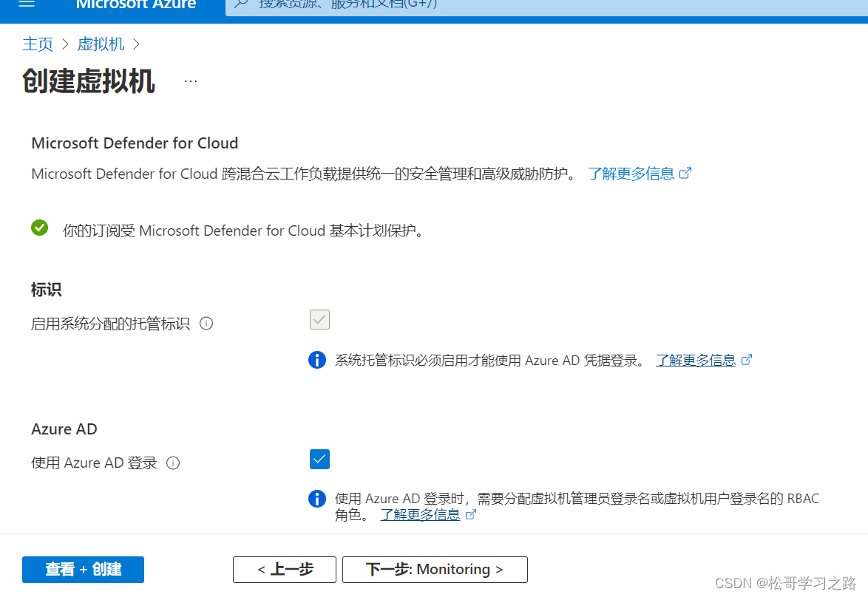
Task: Toggle 启用系统分配的托管标识 checkbox
Action: [319, 319]
